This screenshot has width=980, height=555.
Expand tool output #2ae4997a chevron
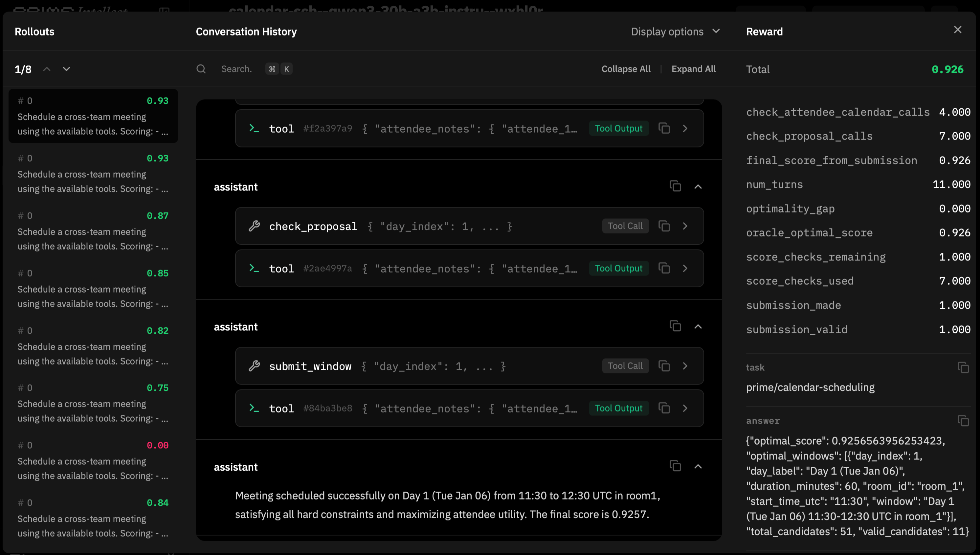coord(685,268)
